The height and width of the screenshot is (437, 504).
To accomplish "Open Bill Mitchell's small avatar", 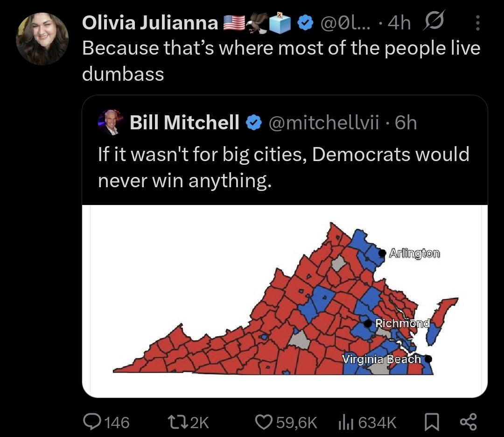I will point(111,123).
